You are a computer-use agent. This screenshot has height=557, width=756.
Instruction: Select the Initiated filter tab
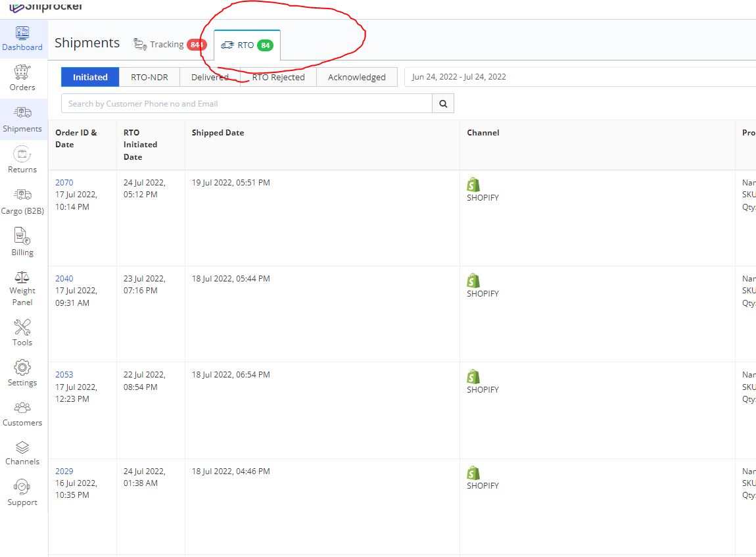pos(90,77)
